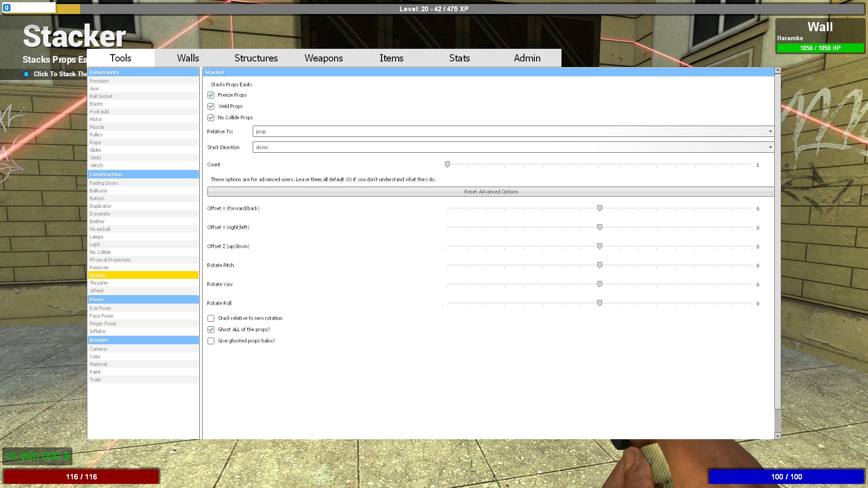Click the Rotate Yaw slider knob

tap(599, 284)
